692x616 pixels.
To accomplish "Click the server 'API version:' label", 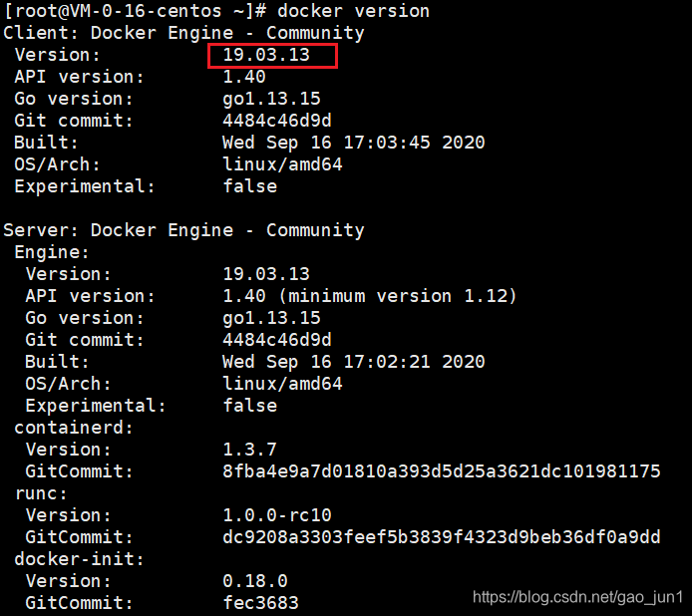I will tap(90, 296).
